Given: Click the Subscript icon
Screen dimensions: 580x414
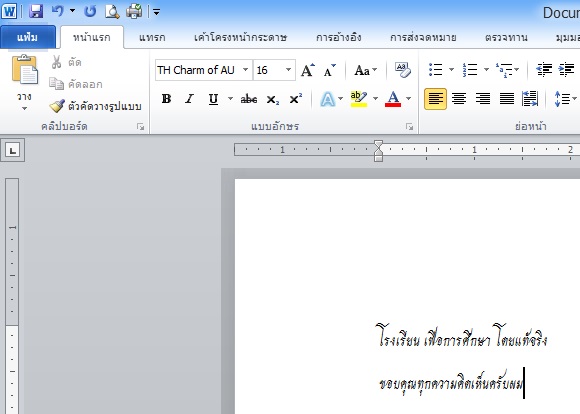Looking at the screenshot, I should pyautogui.click(x=273, y=99).
